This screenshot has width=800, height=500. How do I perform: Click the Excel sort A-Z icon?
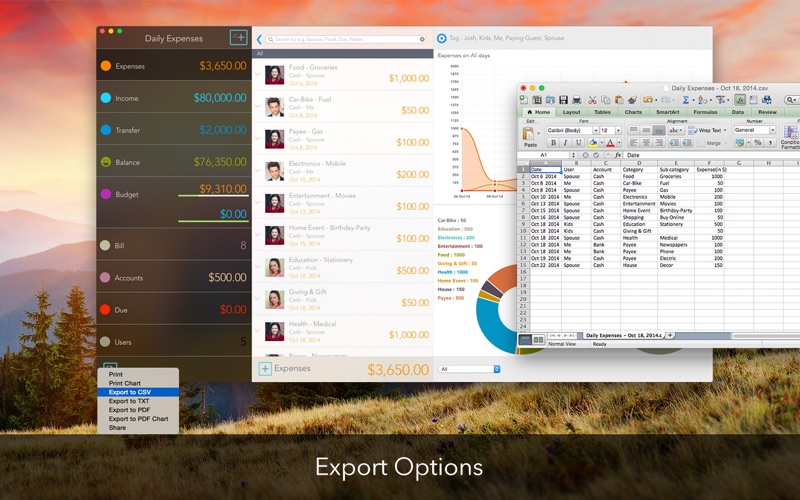tap(702, 100)
